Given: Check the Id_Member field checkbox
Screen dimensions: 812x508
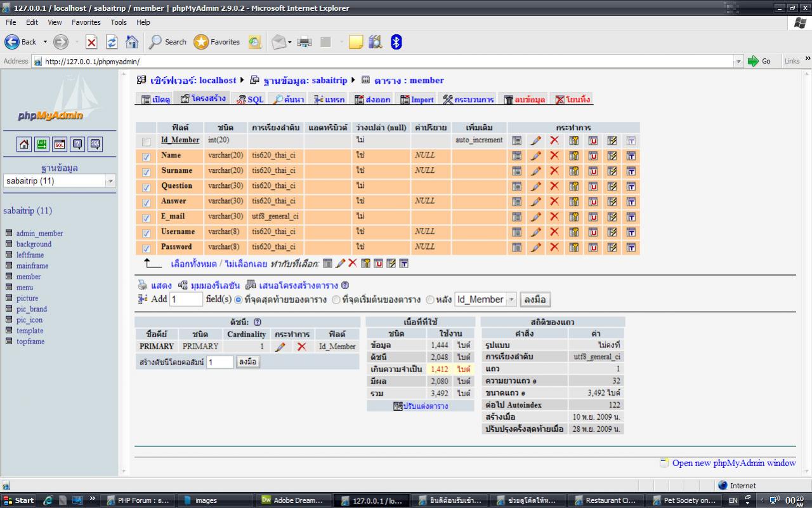Looking at the screenshot, I should 147,142.
